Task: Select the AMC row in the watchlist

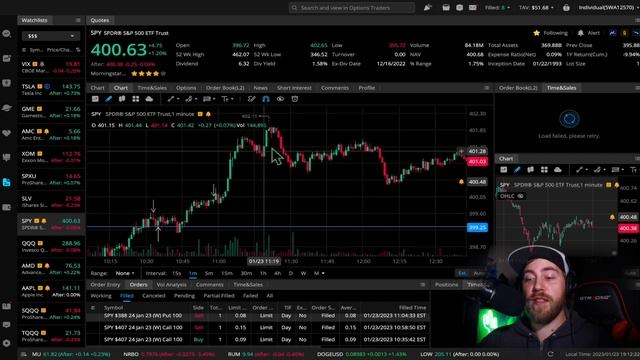Action: (x=51, y=134)
